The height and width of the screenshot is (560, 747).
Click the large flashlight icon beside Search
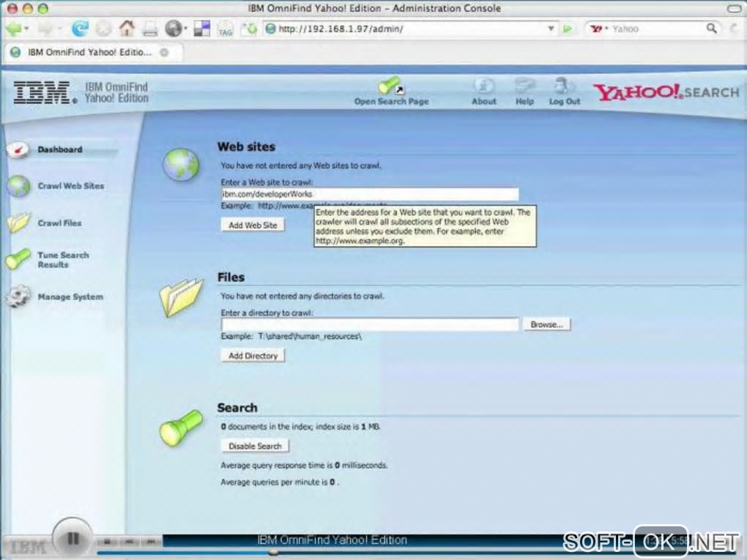(181, 428)
